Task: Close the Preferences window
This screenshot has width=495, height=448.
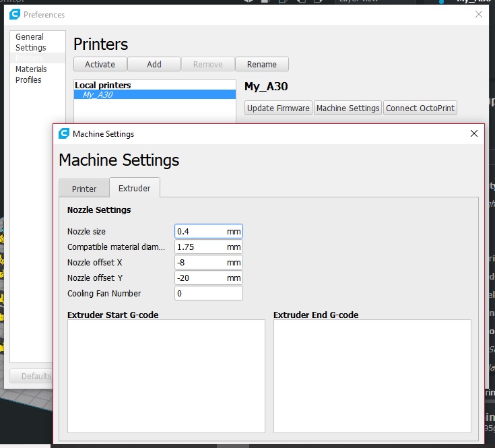Action: pos(479,14)
